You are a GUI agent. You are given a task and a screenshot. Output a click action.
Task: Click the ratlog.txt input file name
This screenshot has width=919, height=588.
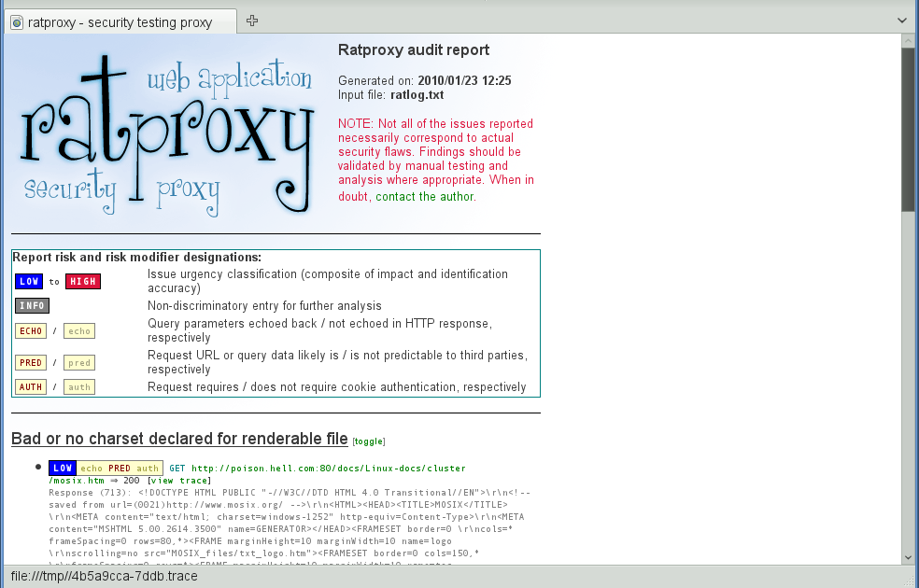pyautogui.click(x=417, y=95)
